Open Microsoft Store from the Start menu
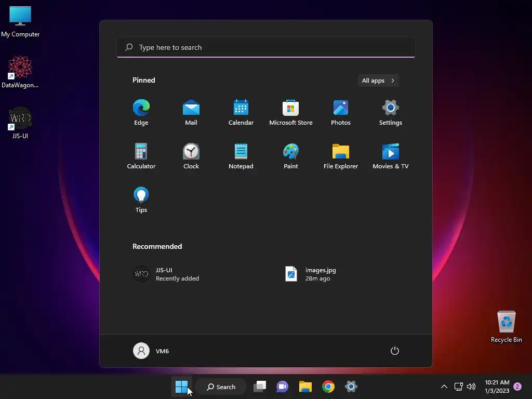Screen dimensions: 532x399 click(291, 113)
